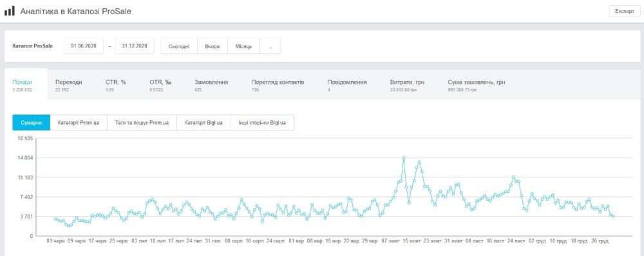Select the Інші сторінки Bigl.ua filter
Image resolution: width=644 pixels, height=256 pixels.
coord(262,123)
